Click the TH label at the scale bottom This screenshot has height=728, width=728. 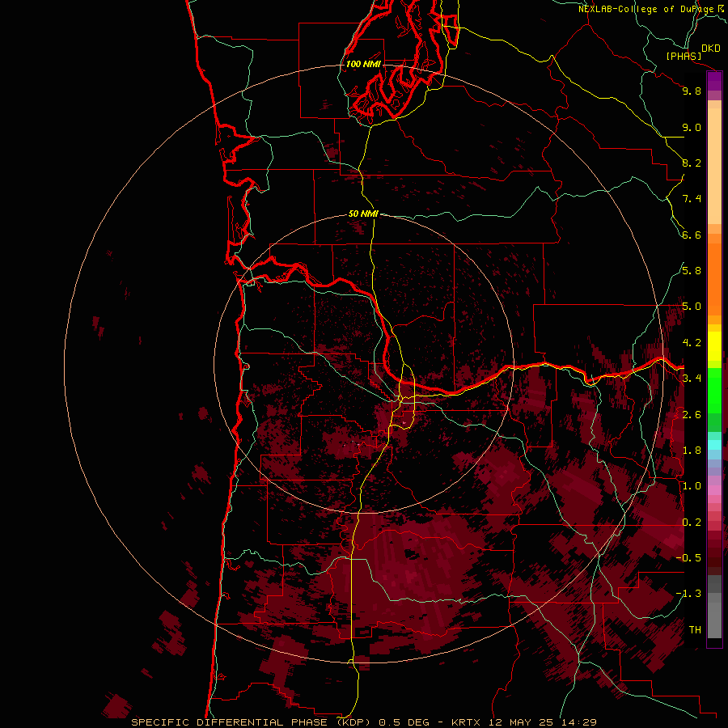coord(695,630)
